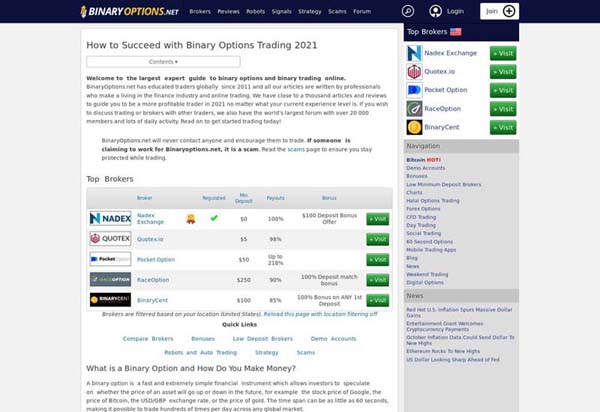The width and height of the screenshot is (600, 412).
Task: Click the Nadex award ribbon icon
Action: [x=191, y=219]
